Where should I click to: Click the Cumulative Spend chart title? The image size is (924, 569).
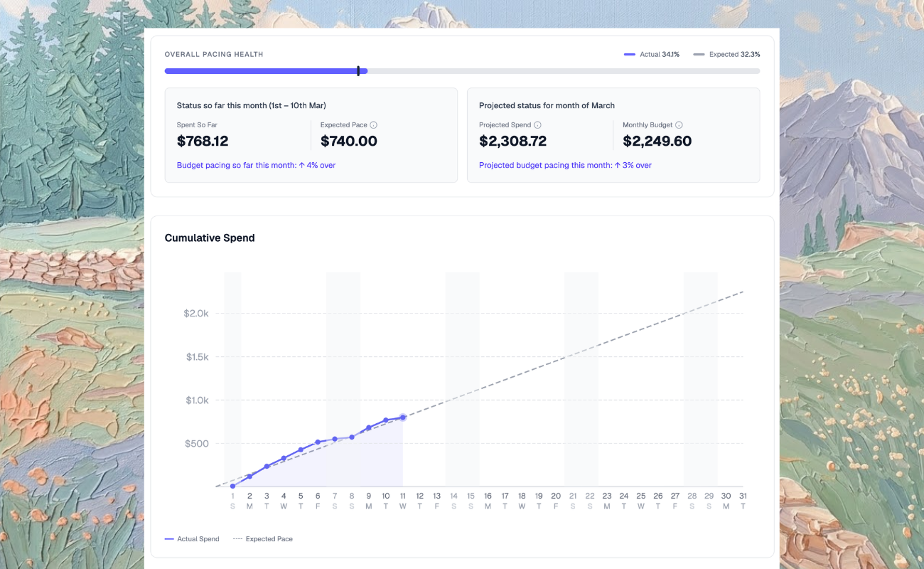pyautogui.click(x=210, y=238)
